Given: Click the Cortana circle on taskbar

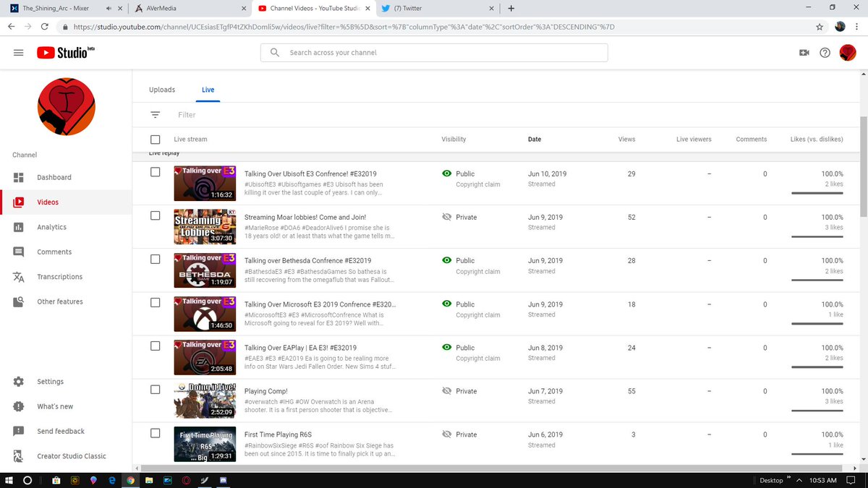Looking at the screenshot, I should pos(28,480).
